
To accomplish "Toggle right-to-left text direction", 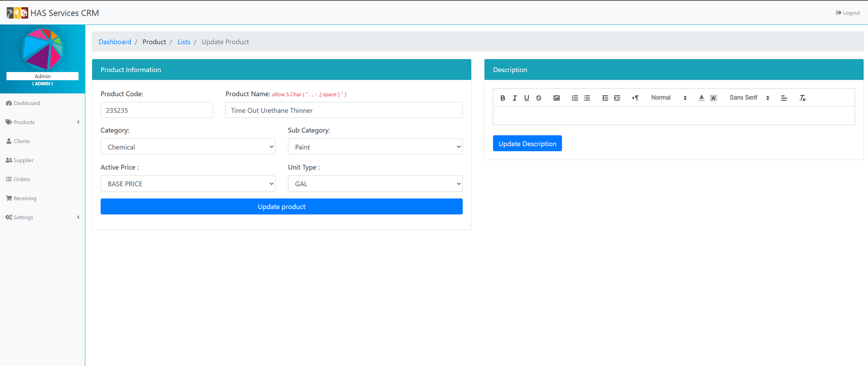I will [x=635, y=98].
